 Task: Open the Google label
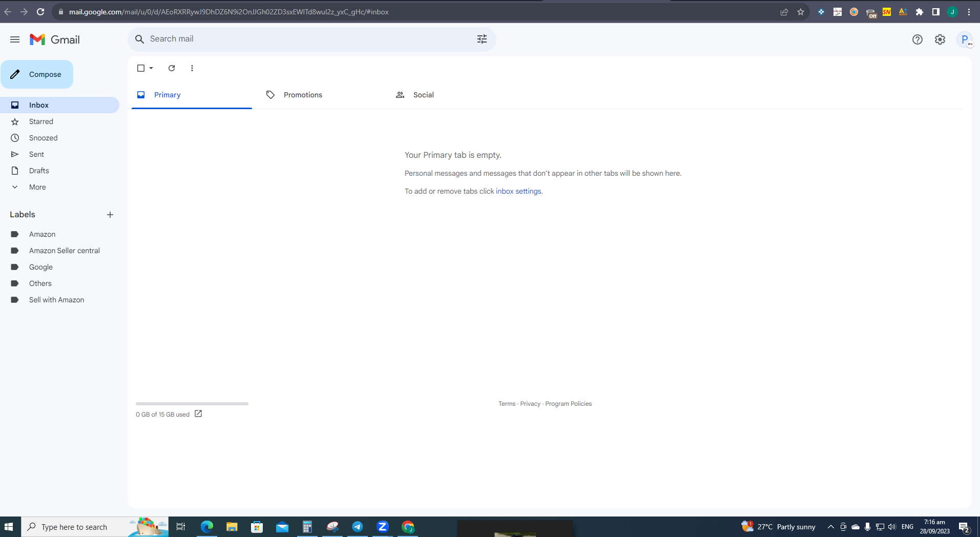(x=59, y=267)
